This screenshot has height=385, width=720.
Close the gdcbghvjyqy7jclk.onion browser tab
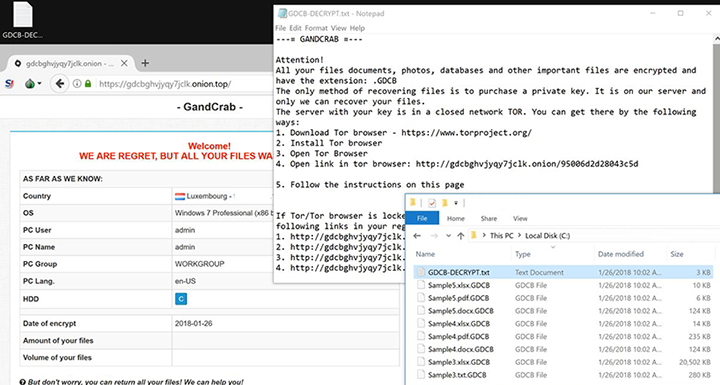coord(124,63)
